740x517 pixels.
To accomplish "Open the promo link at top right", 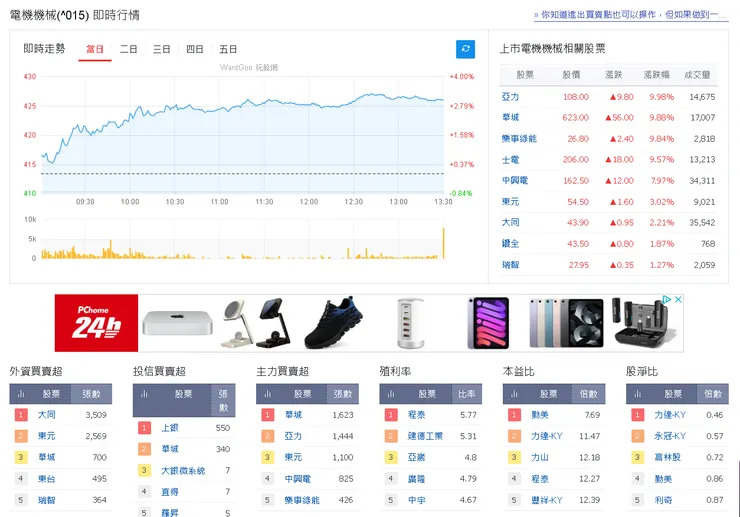I will click(631, 15).
